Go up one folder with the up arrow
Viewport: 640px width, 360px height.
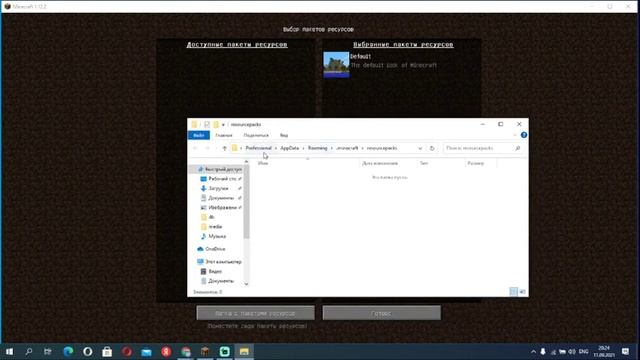pos(224,148)
